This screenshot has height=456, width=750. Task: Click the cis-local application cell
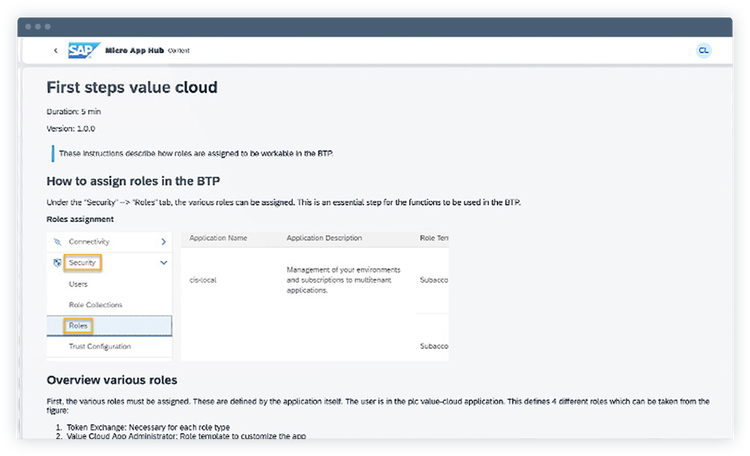point(203,280)
